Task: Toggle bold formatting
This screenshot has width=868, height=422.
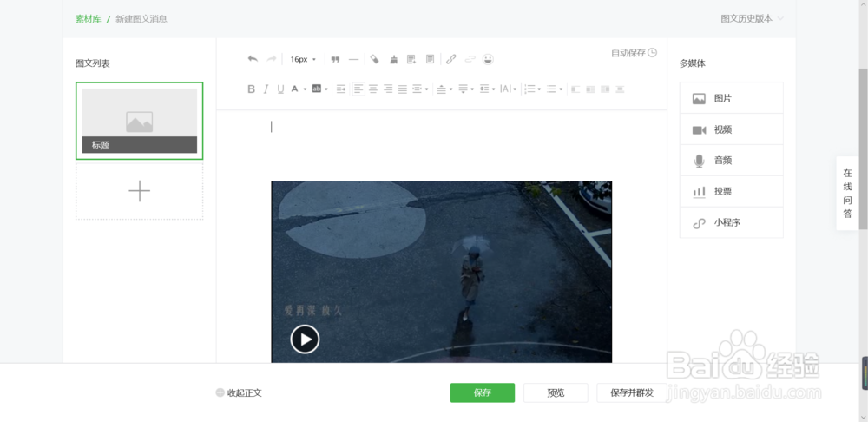Action: (252, 89)
